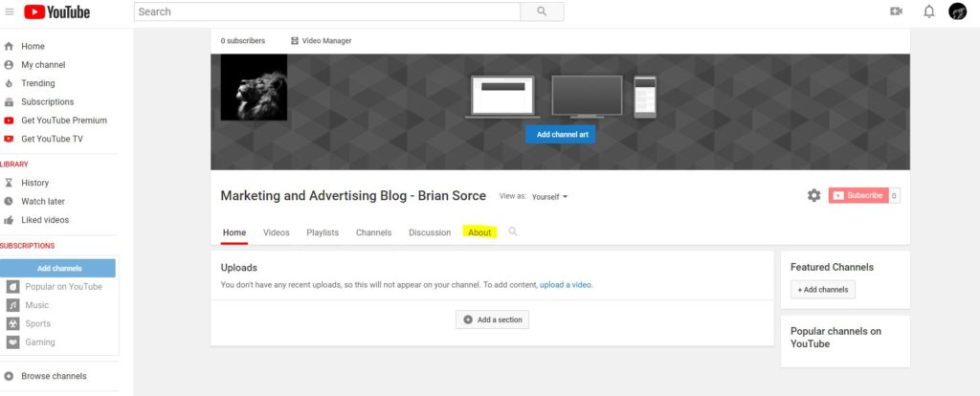Click Add a section button
This screenshot has width=980, height=396.
(493, 319)
